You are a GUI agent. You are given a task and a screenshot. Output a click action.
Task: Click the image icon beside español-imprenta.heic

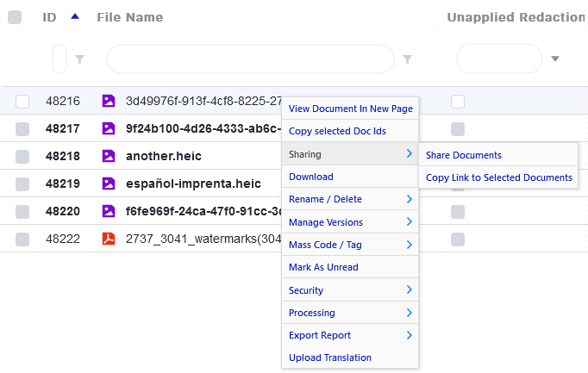(x=109, y=183)
